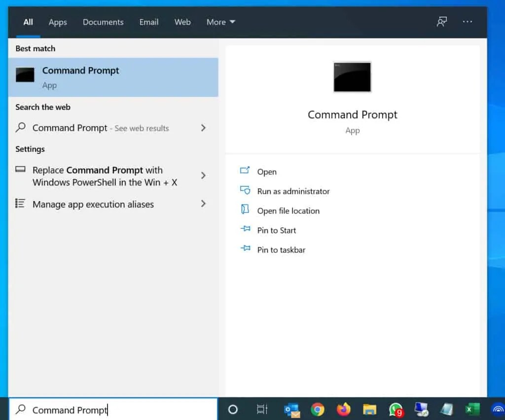Screen dimensions: 505x420
Task: Expand the More filter dropdown
Action: click(x=220, y=22)
